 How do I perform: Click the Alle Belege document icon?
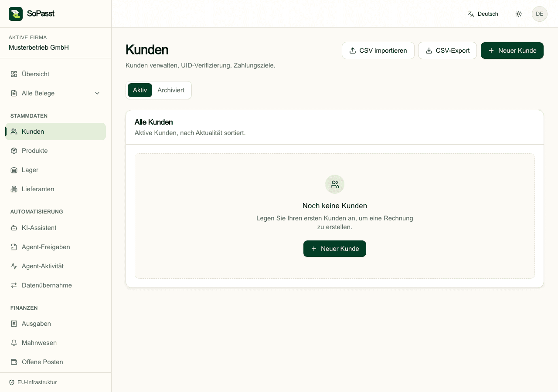click(x=14, y=93)
